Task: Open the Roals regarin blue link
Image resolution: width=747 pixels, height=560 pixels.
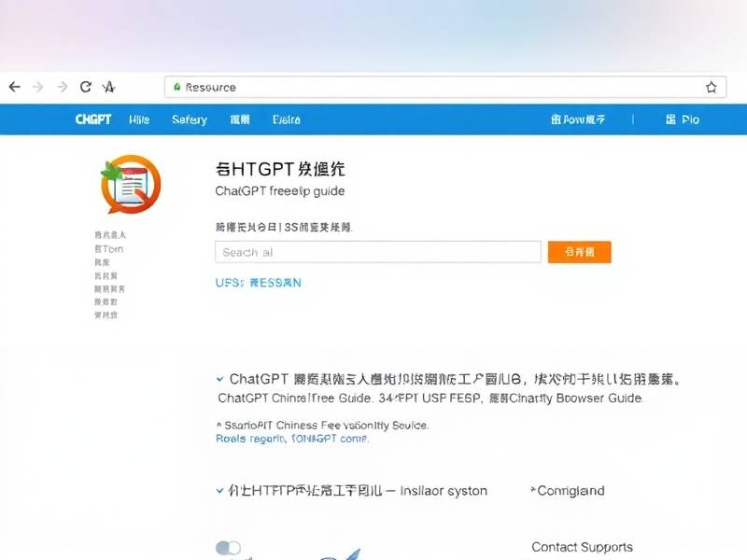Action: coord(292,438)
